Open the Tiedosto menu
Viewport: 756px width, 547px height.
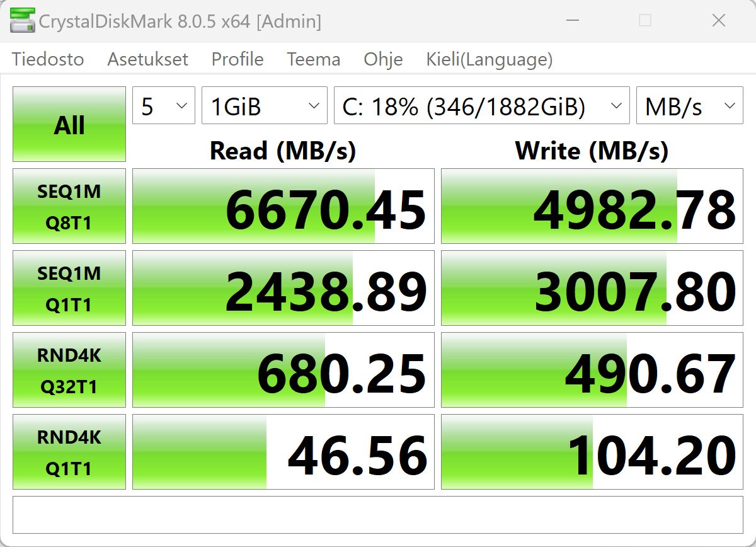[48, 60]
